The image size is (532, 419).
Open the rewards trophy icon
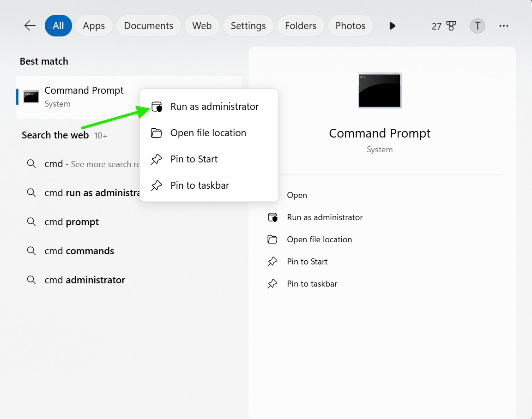[x=451, y=26]
